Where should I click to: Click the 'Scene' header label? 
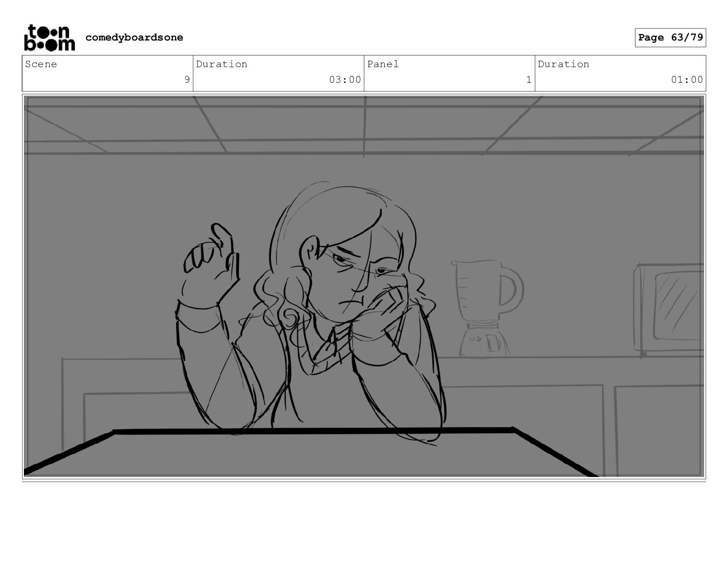pyautogui.click(x=41, y=64)
